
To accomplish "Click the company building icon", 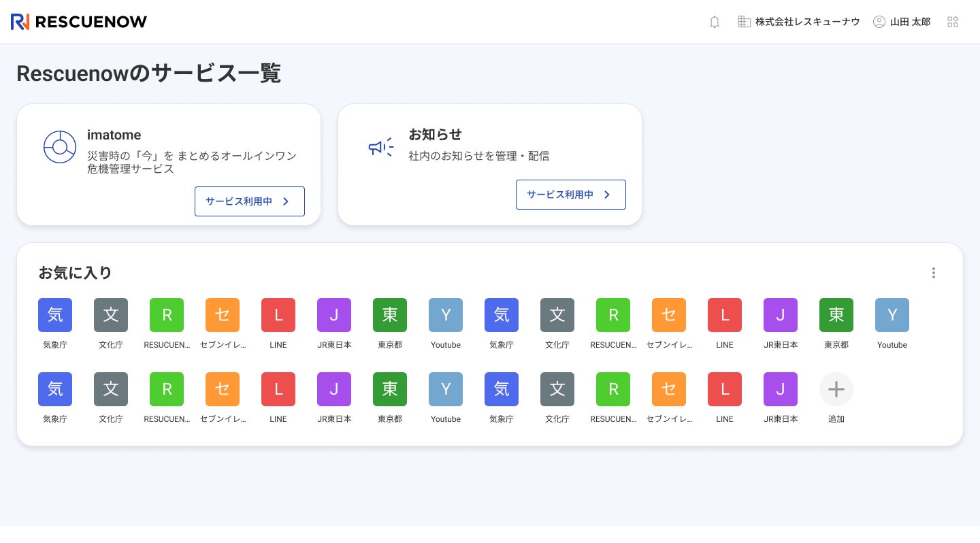I will pos(745,22).
